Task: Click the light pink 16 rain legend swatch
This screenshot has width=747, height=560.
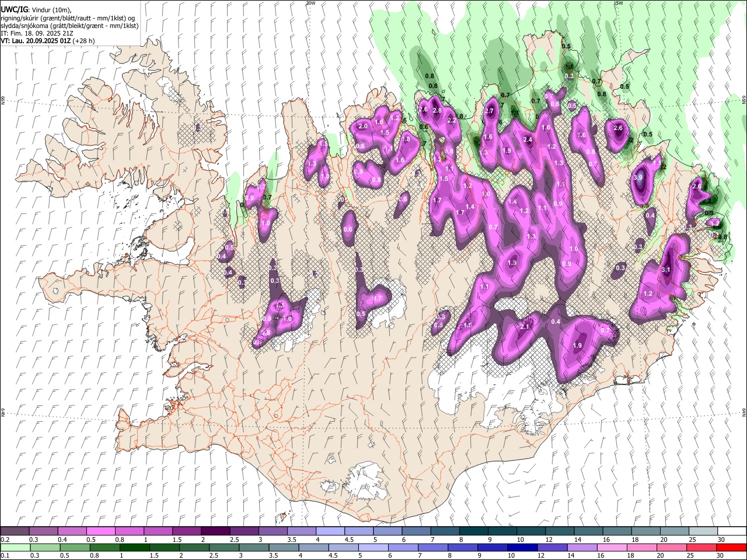Action: 612,547
